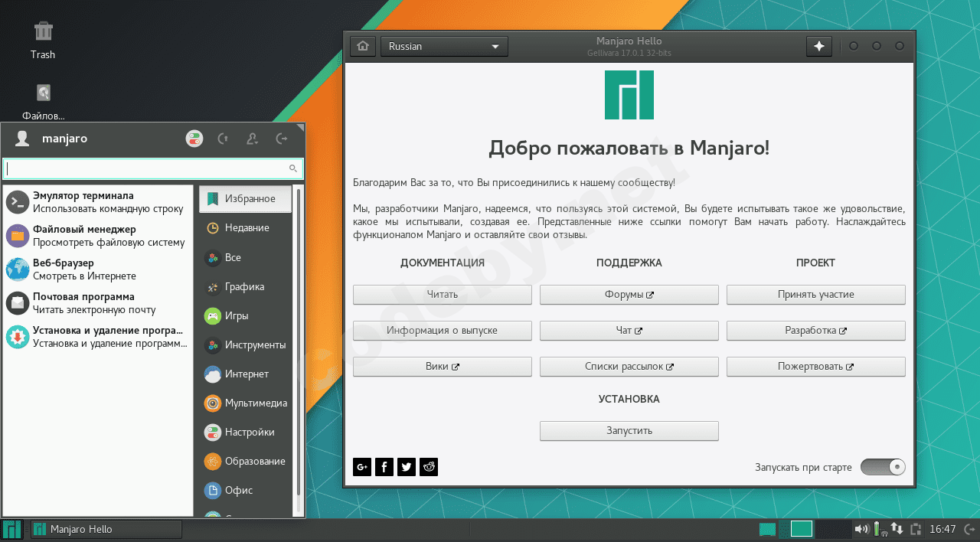The width and height of the screenshot is (980, 542).
Task: Toggle the 'Запускать при старте' switch
Action: coord(883,467)
